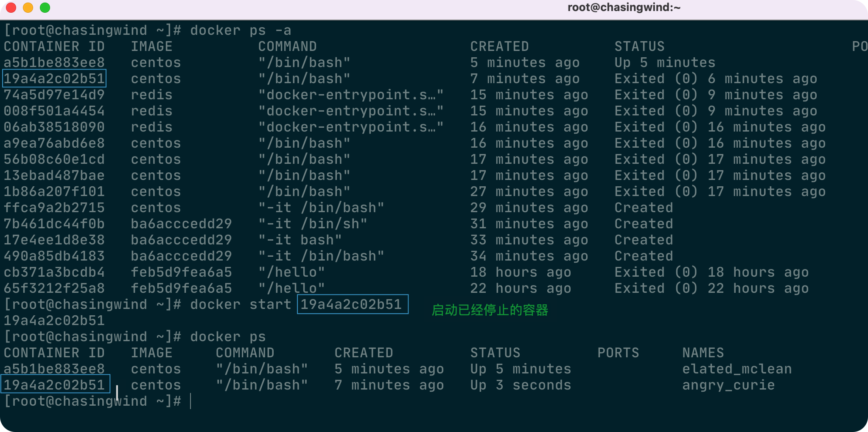Click "ba6acccedd29" image in row 17e4ee1d8e38
This screenshot has width=868, height=432.
click(181, 240)
